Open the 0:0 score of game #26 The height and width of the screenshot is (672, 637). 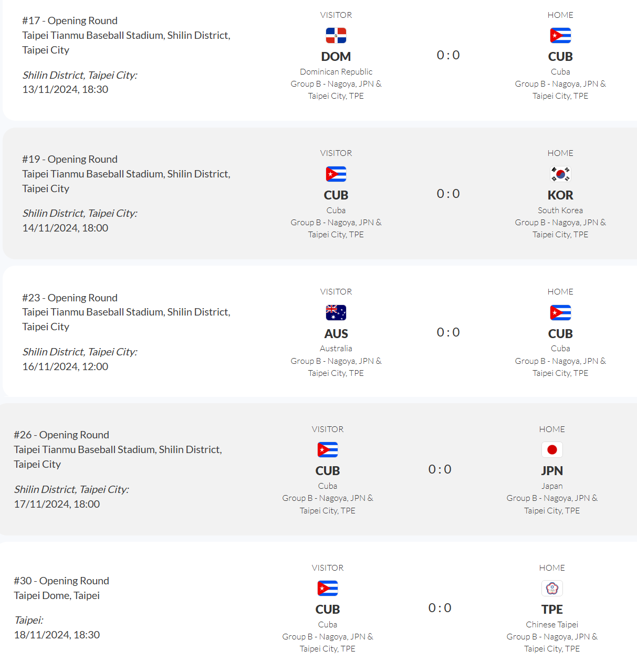click(440, 469)
